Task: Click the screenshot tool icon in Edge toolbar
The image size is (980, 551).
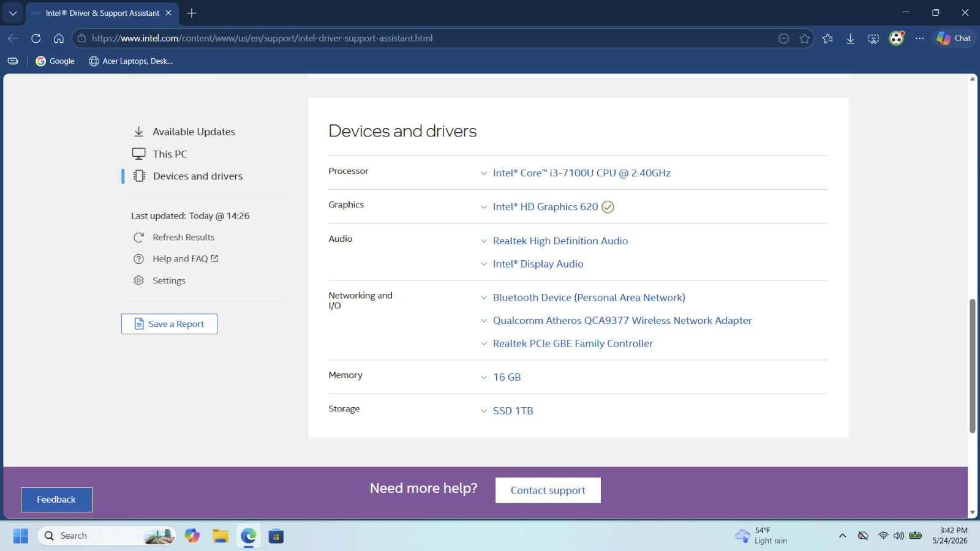Action: [873, 39]
